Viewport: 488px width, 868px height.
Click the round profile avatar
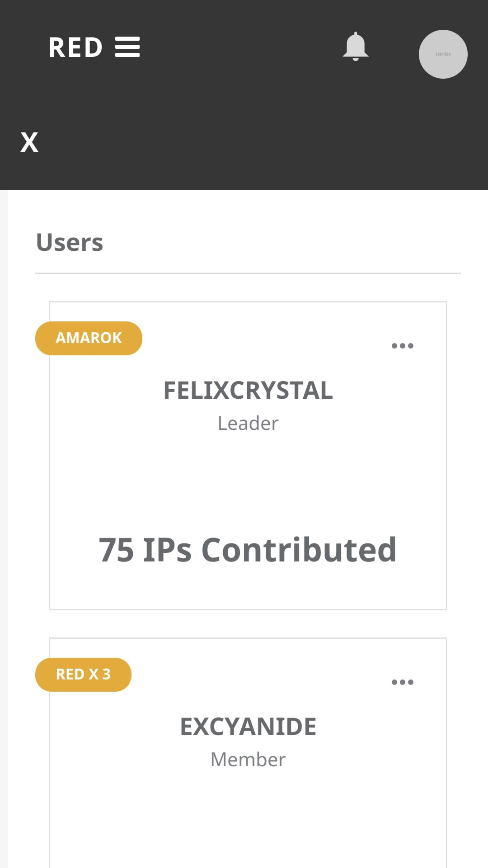tap(443, 54)
